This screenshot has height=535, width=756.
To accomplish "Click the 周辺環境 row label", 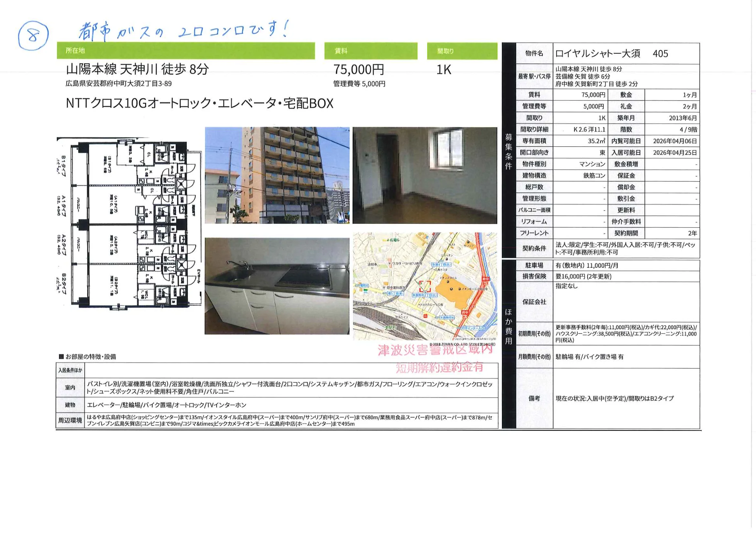I will point(70,420).
